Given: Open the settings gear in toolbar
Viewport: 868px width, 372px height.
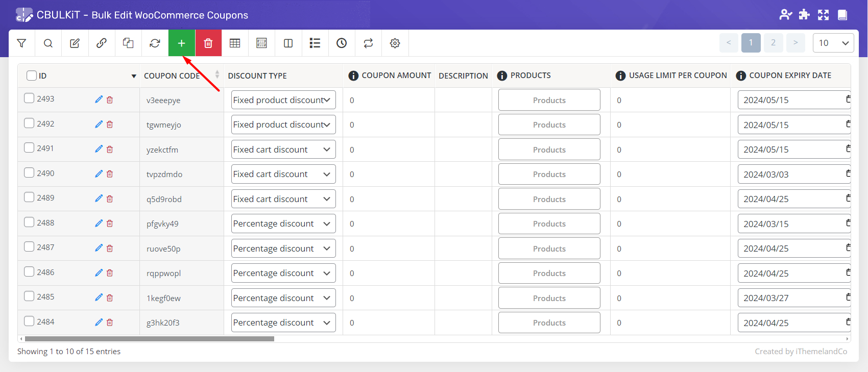Looking at the screenshot, I should pyautogui.click(x=395, y=43).
